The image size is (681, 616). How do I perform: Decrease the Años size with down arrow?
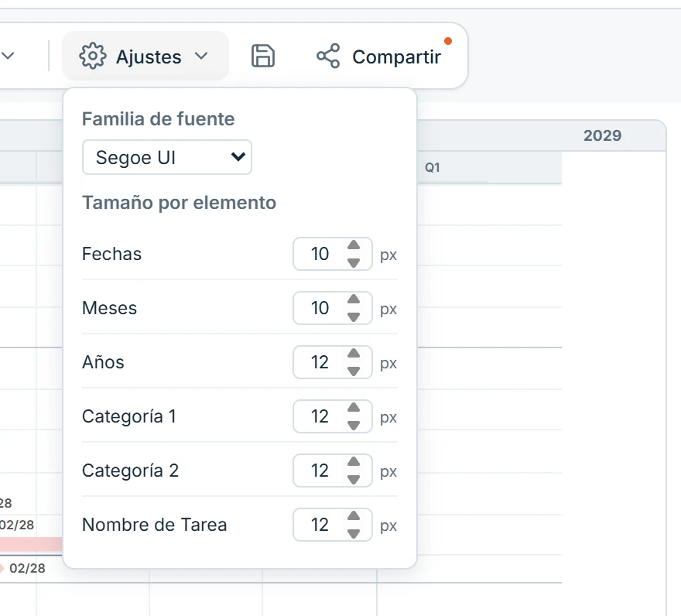(x=354, y=371)
